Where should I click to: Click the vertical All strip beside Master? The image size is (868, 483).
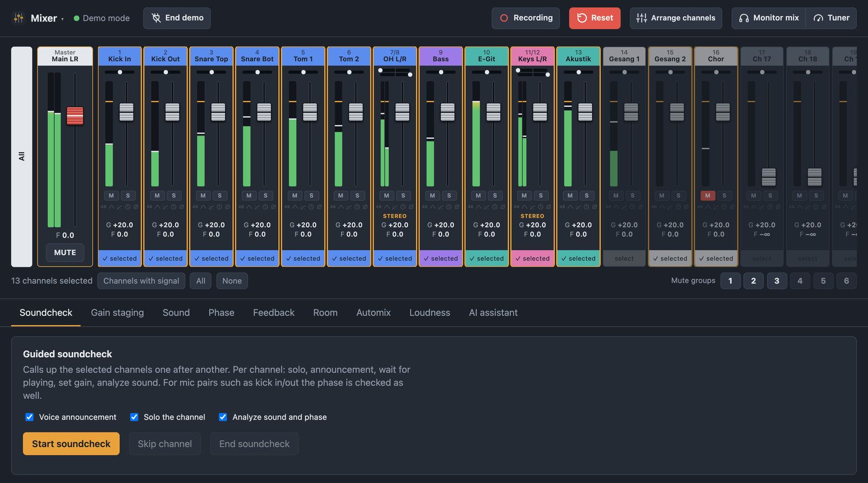click(x=22, y=157)
